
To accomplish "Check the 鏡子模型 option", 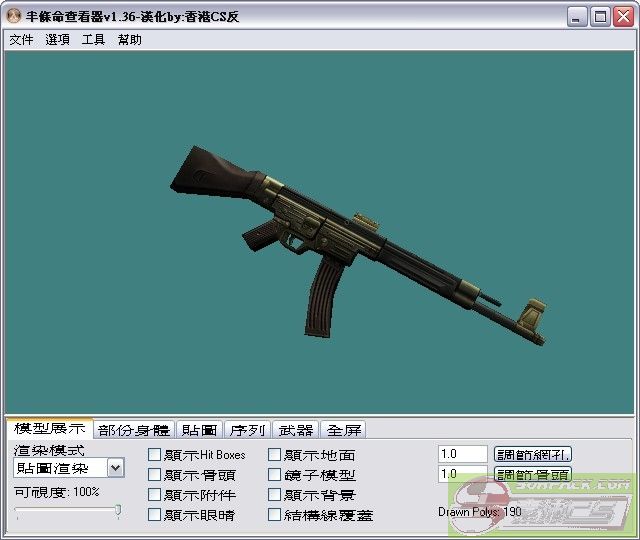I will [x=275, y=475].
